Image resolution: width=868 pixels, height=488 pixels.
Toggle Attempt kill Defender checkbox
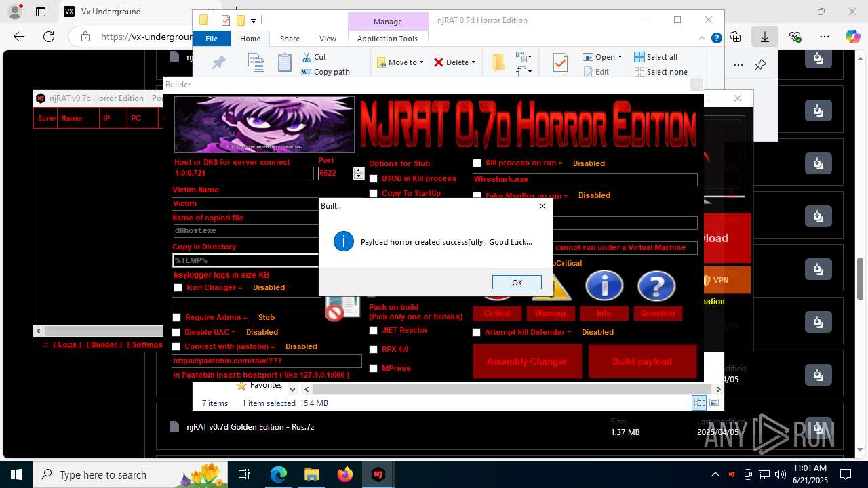476,333
